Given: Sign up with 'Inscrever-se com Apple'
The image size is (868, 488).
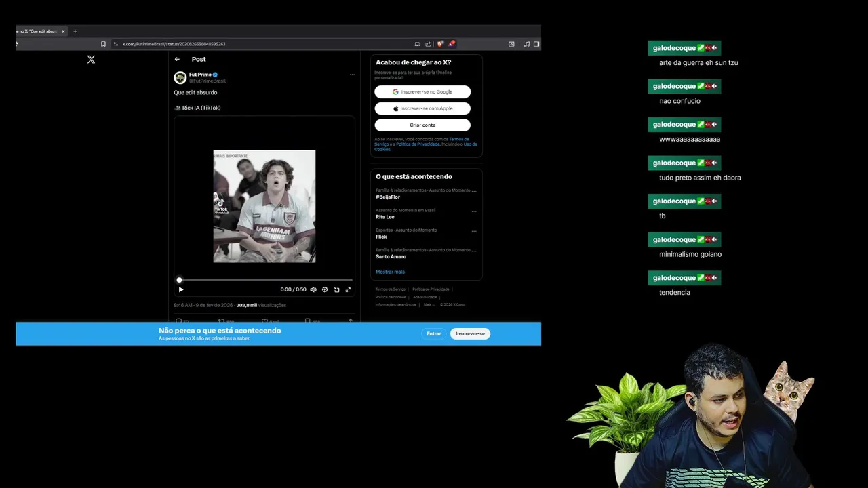Looking at the screenshot, I should [422, 108].
